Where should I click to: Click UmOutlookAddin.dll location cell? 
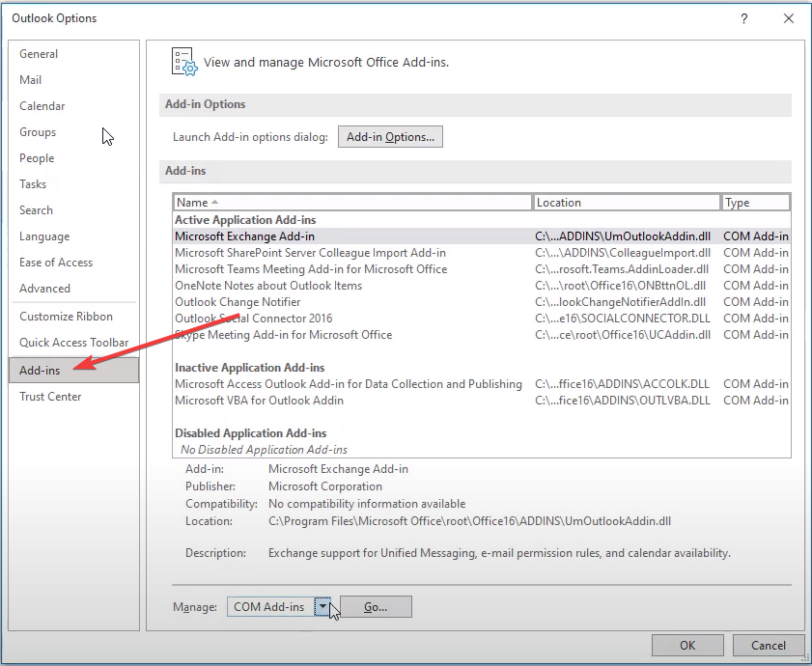[x=623, y=236]
